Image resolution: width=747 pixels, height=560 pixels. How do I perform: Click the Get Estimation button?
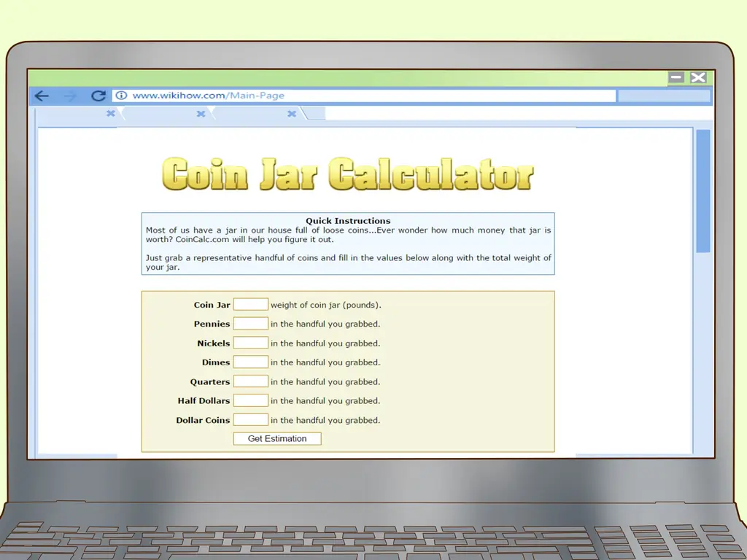pyautogui.click(x=277, y=438)
